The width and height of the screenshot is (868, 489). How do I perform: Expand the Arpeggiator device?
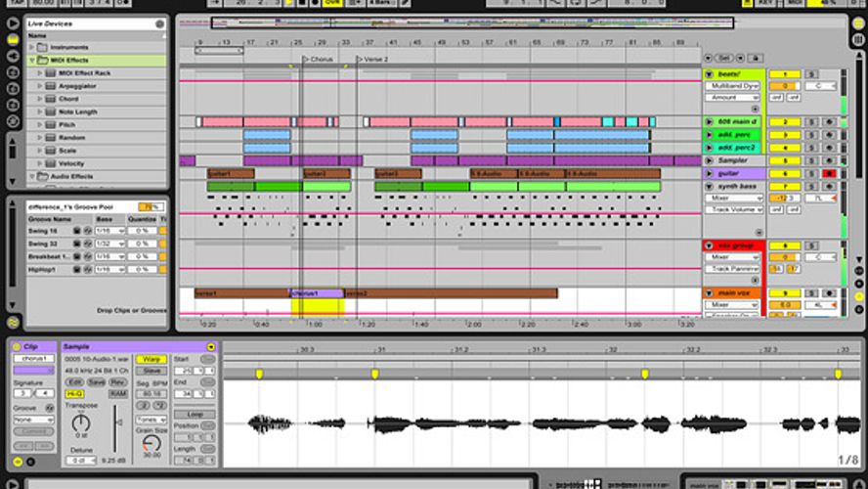pyautogui.click(x=40, y=86)
